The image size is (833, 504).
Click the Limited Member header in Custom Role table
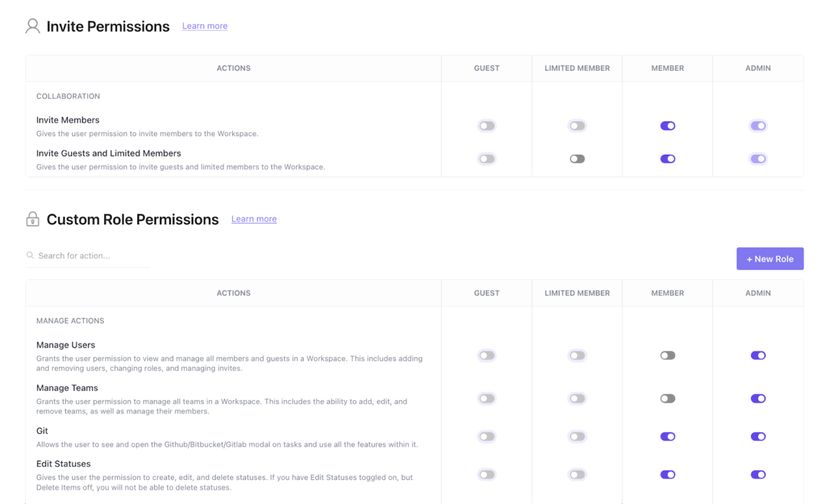(x=577, y=293)
